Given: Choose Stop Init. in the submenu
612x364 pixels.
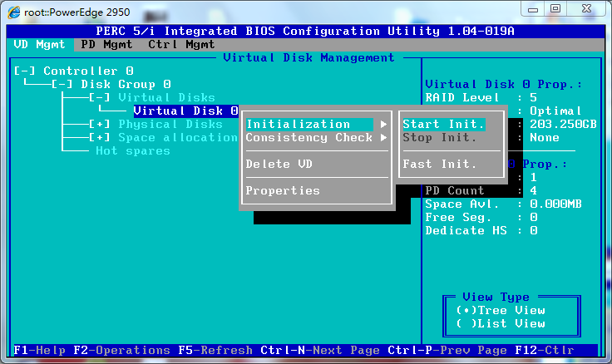Looking at the screenshot, I should pyautogui.click(x=440, y=137).
